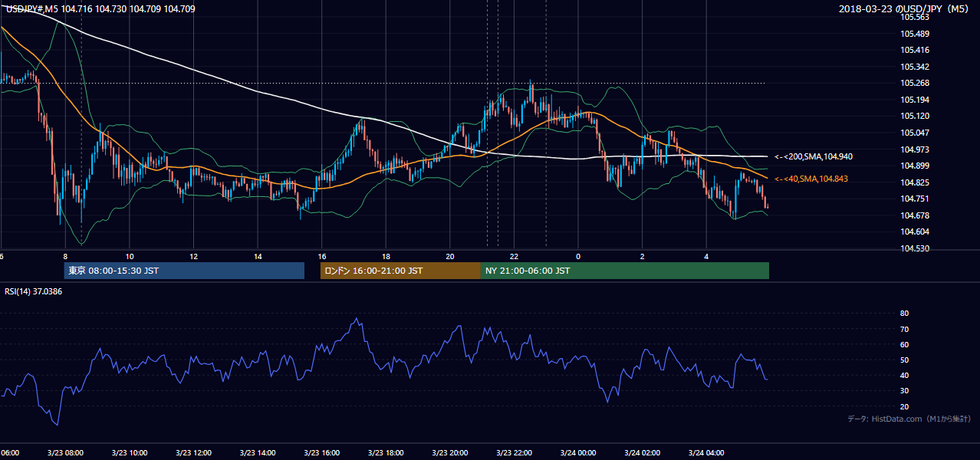Click the 3/24 04:00 time label

[706, 453]
